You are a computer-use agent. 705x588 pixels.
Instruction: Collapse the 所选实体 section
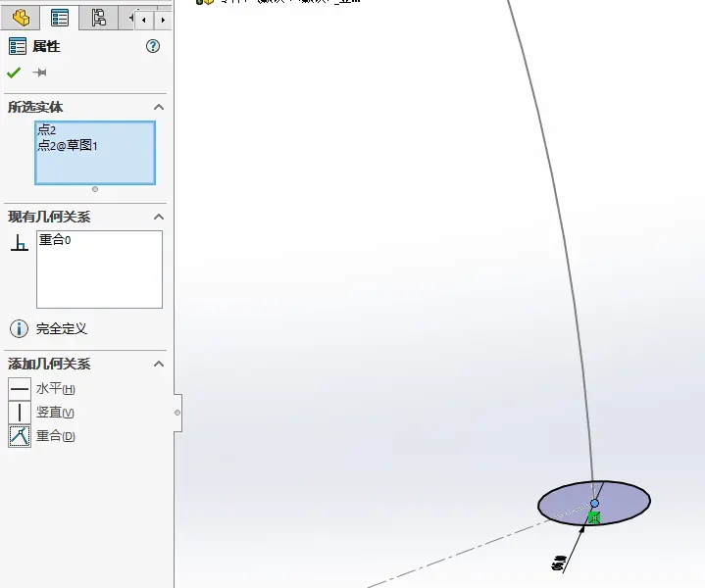[159, 107]
